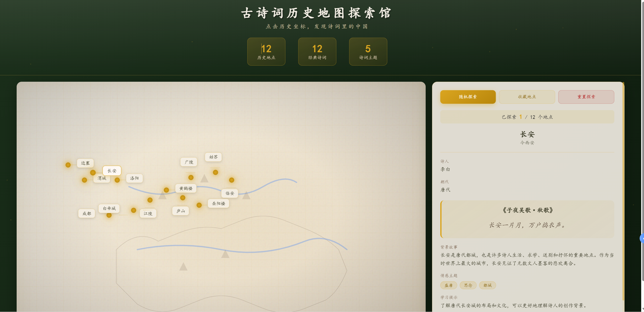Click the poem line 长安一片月，万户捣衣声。
The image size is (644, 312).
(527, 225)
